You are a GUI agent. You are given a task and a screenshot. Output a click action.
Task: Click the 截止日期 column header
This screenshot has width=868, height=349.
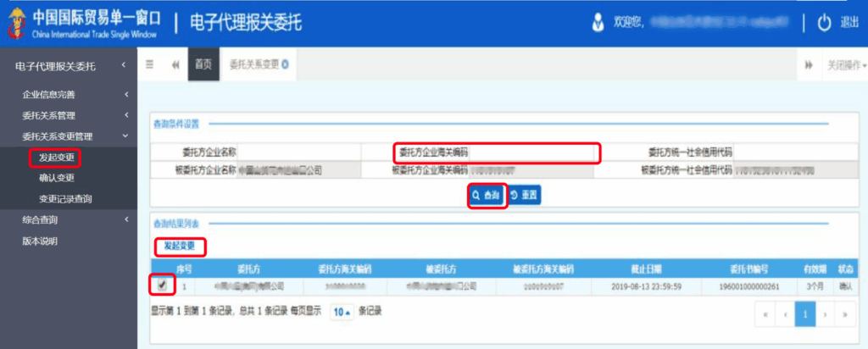click(645, 269)
